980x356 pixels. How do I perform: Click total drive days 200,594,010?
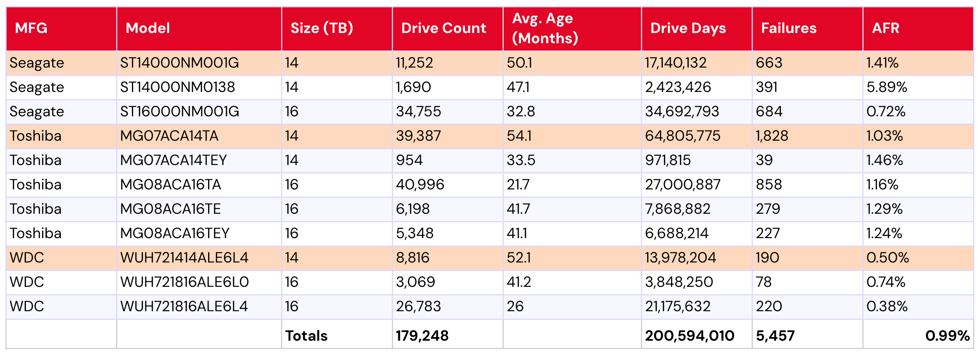coord(690,336)
